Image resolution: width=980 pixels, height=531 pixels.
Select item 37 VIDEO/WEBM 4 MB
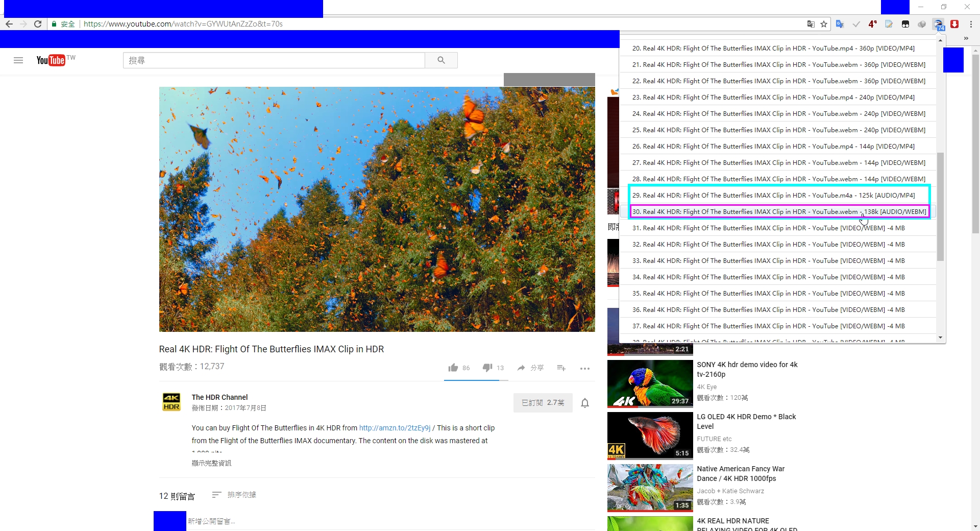[x=777, y=326]
